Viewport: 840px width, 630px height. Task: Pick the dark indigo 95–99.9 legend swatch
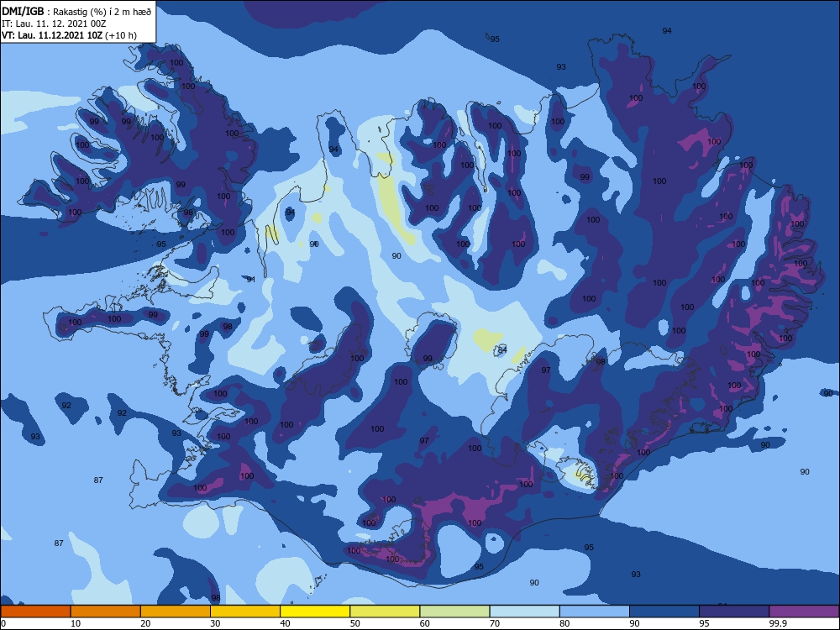click(x=734, y=612)
